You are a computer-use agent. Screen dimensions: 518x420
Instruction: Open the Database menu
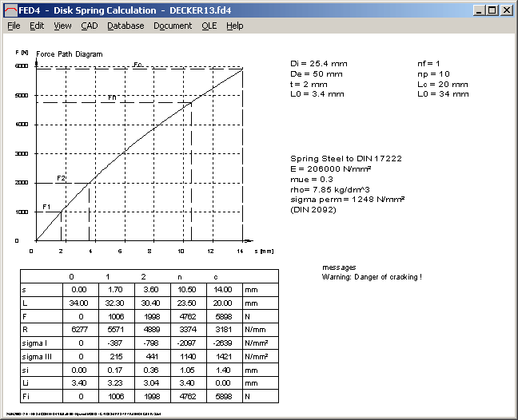pyautogui.click(x=126, y=26)
